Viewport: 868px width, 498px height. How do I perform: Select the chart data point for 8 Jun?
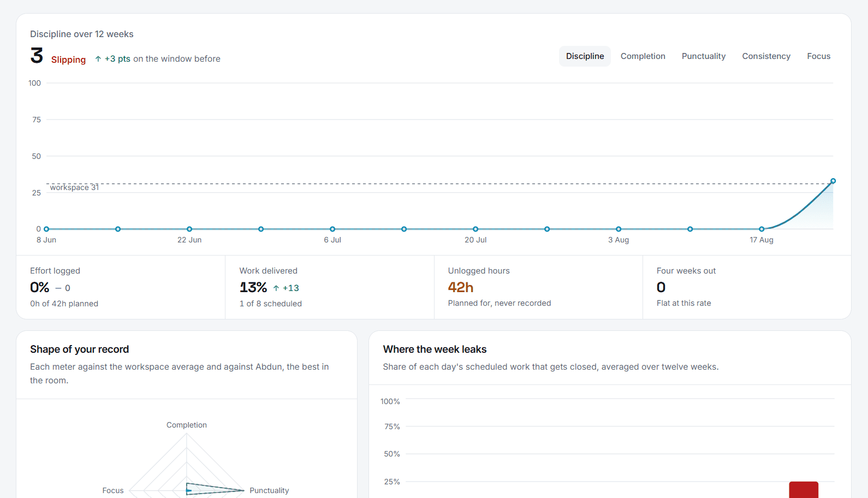click(x=46, y=229)
